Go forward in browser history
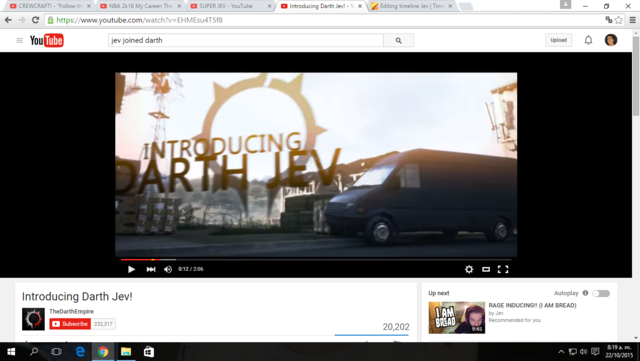The height and width of the screenshot is (361, 640). point(22,20)
